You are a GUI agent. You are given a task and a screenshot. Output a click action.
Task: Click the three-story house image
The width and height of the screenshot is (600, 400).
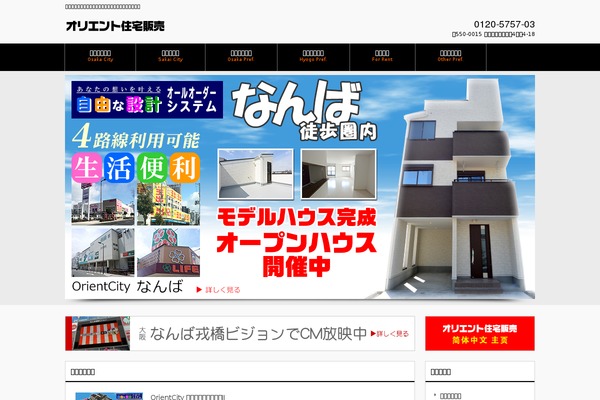[455, 186]
